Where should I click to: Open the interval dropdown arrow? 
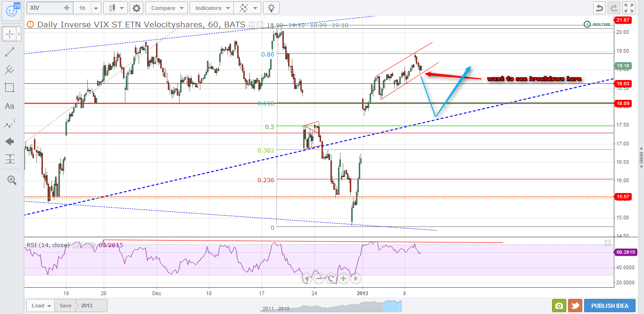(x=96, y=8)
